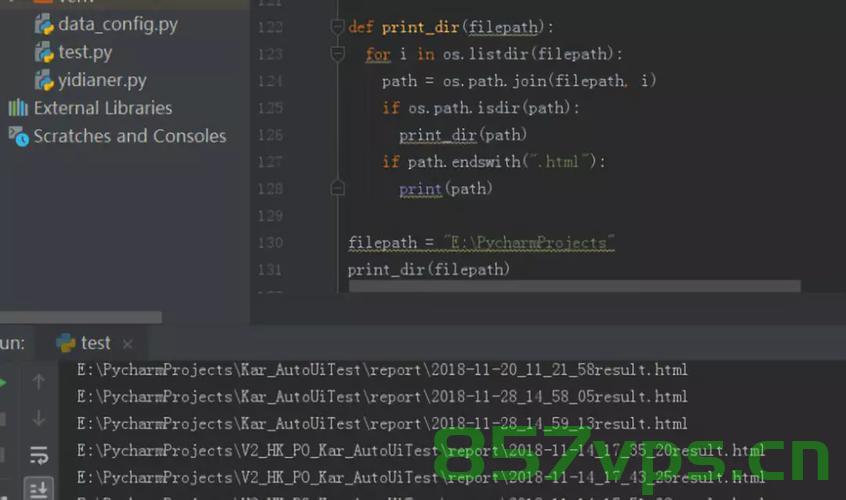Click print_dir(filepath) on line 131
This screenshot has height=500, width=846.
coord(428,269)
